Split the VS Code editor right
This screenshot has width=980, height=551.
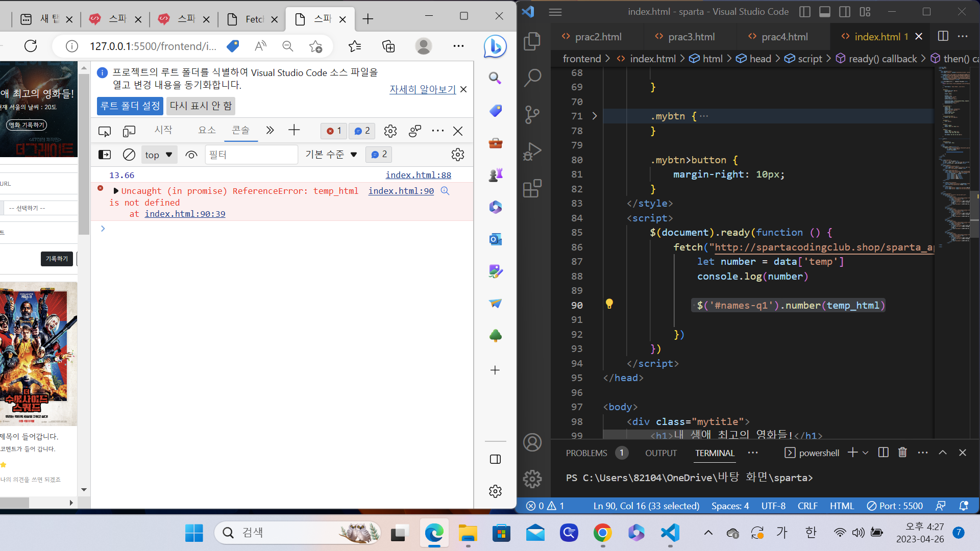[943, 36]
